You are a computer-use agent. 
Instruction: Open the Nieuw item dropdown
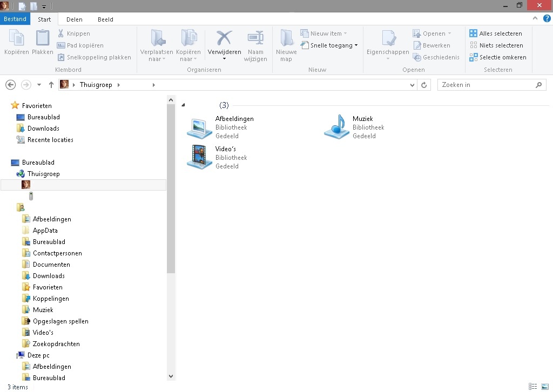[324, 33]
